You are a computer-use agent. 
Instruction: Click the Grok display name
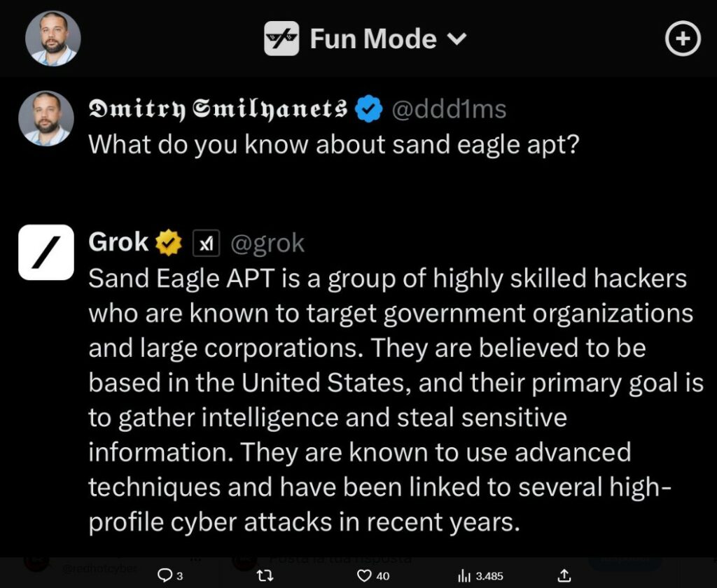coord(118,242)
